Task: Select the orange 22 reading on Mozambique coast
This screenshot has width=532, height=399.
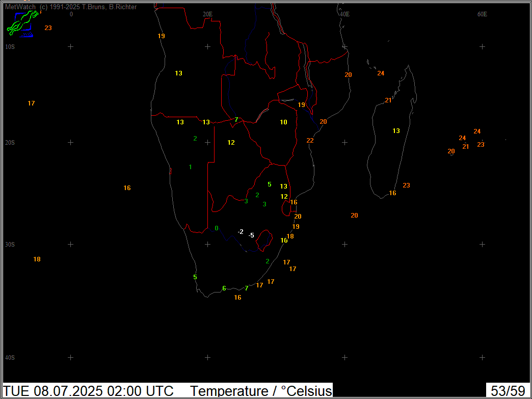Action: [x=310, y=141]
